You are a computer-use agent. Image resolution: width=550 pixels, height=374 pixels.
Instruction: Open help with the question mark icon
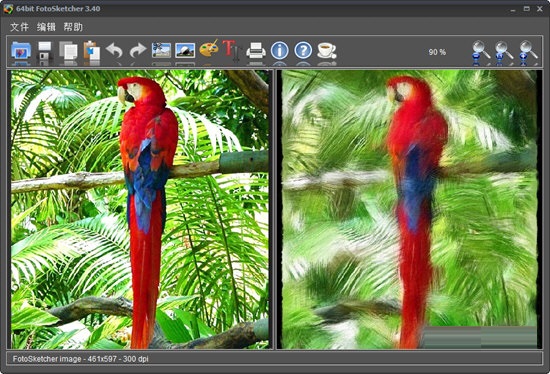[x=303, y=50]
